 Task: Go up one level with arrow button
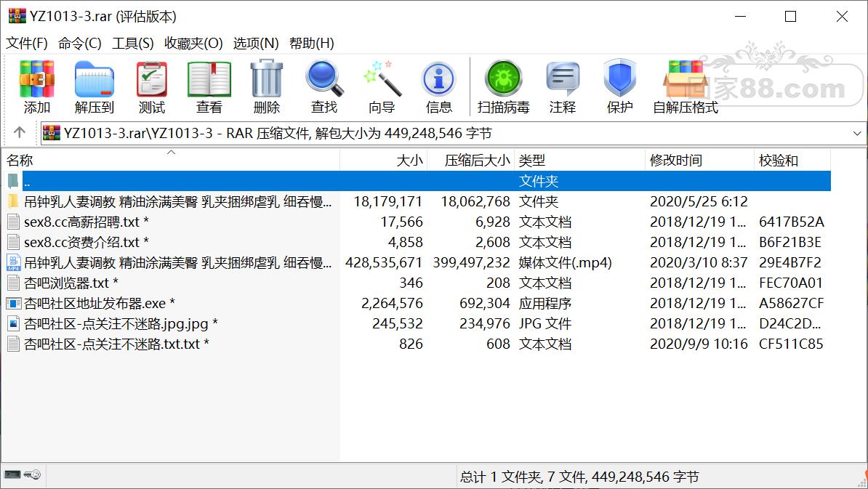click(x=20, y=133)
